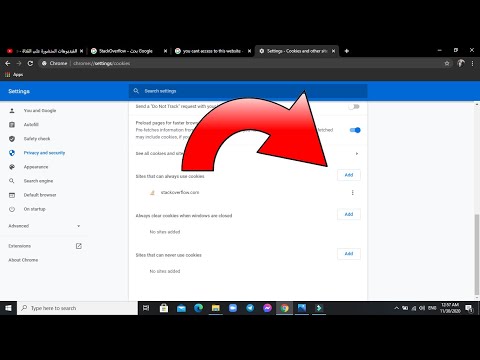Expand See all cookies and site data

click(x=248, y=153)
